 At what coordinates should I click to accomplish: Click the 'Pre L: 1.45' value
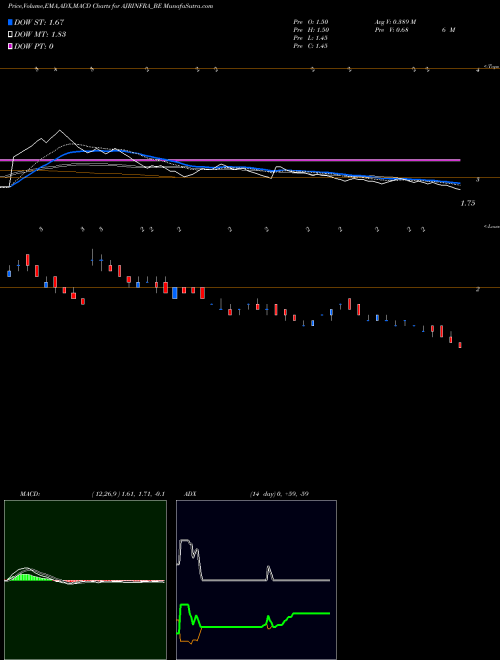pos(311,38)
